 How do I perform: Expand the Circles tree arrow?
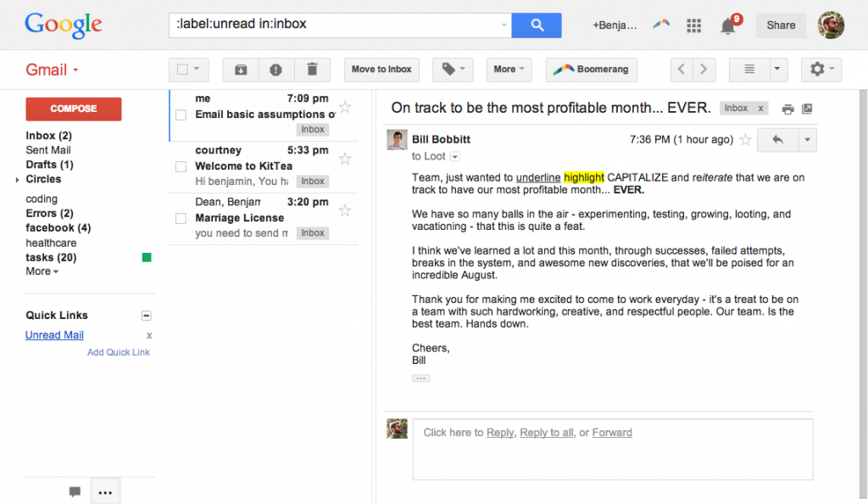pos(17,179)
